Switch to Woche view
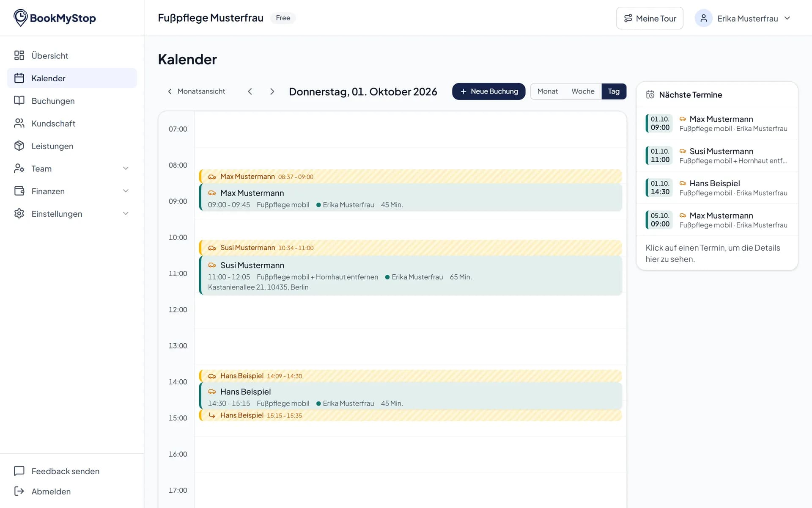 [x=583, y=91]
